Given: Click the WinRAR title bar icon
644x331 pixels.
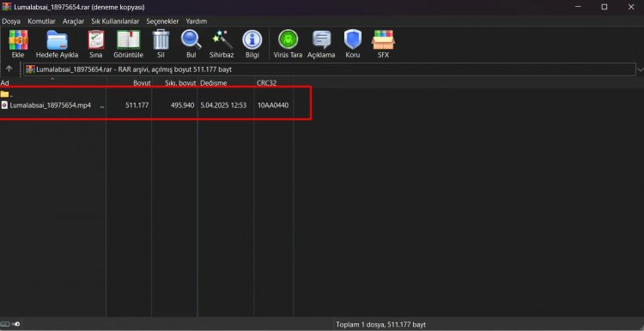Looking at the screenshot, I should 7,7.
